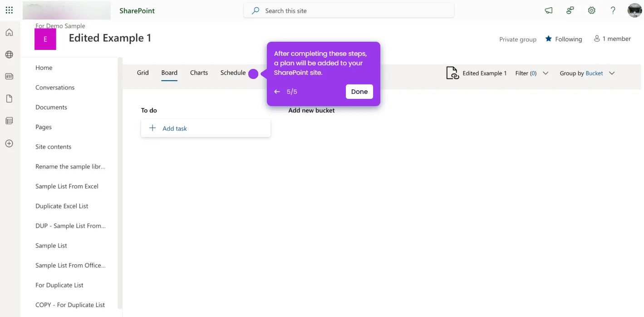Open the News icon in left rail

pyautogui.click(x=9, y=77)
